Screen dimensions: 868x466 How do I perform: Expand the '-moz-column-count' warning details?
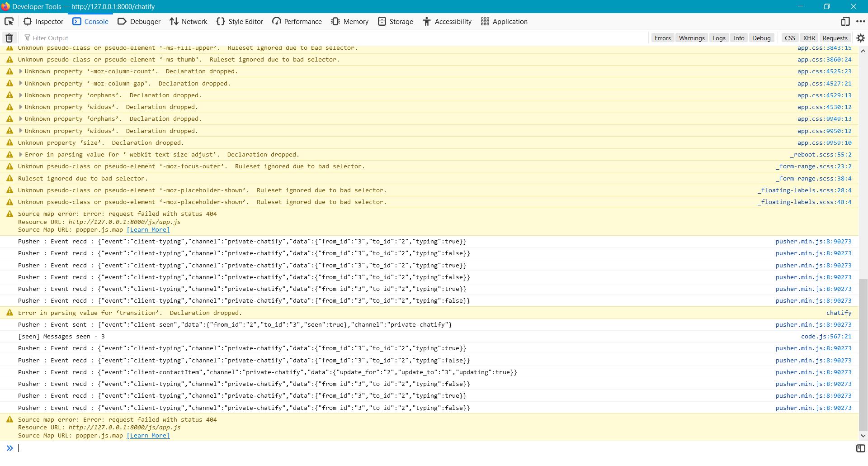(x=20, y=71)
